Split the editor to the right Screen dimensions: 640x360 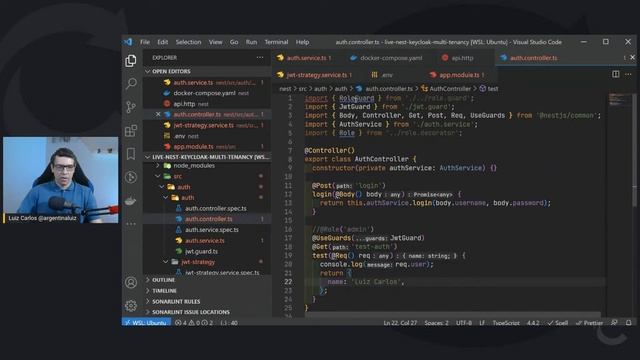(x=616, y=74)
